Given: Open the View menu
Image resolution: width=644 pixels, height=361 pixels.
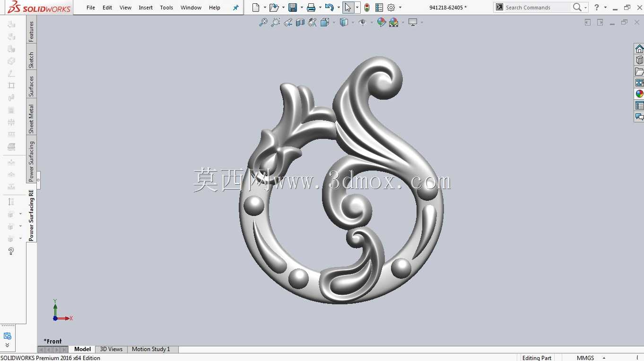Looking at the screenshot, I should pos(125,8).
